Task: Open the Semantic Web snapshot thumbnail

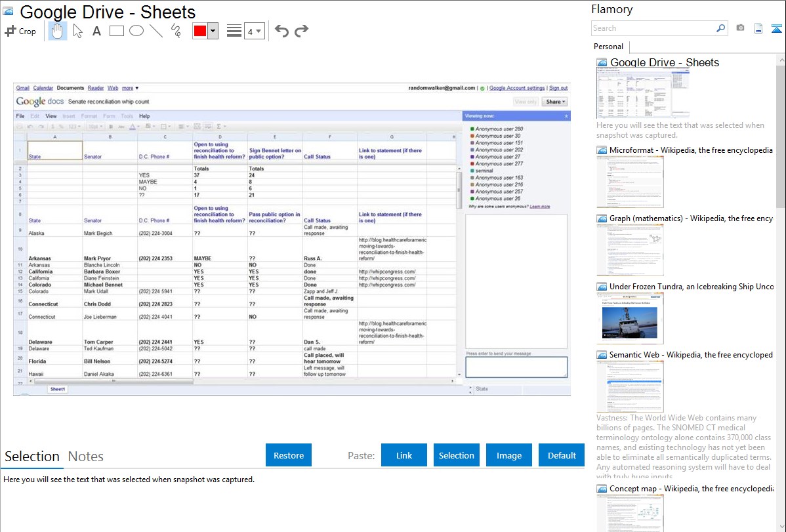Action: (x=630, y=386)
